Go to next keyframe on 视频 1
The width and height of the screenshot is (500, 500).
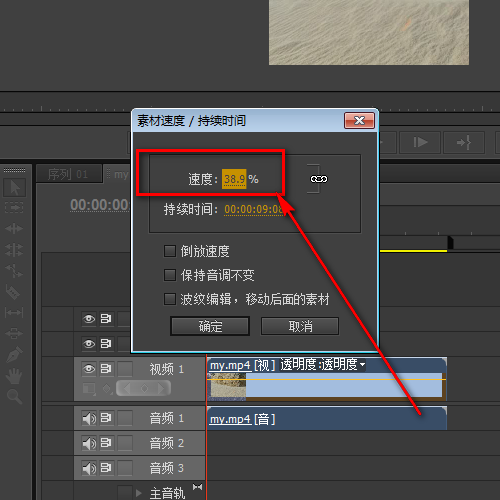coord(161,388)
